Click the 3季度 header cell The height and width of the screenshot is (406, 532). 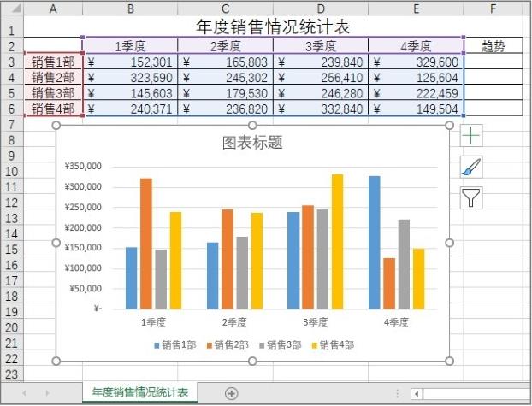321,45
